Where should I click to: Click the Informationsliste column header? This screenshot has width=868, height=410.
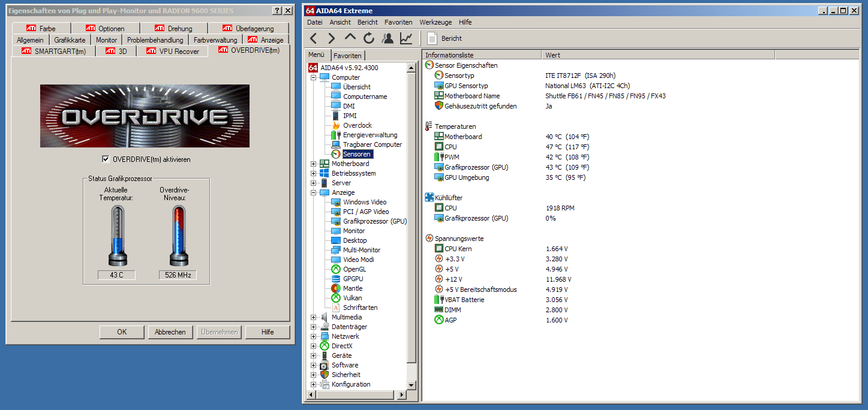tap(482, 55)
